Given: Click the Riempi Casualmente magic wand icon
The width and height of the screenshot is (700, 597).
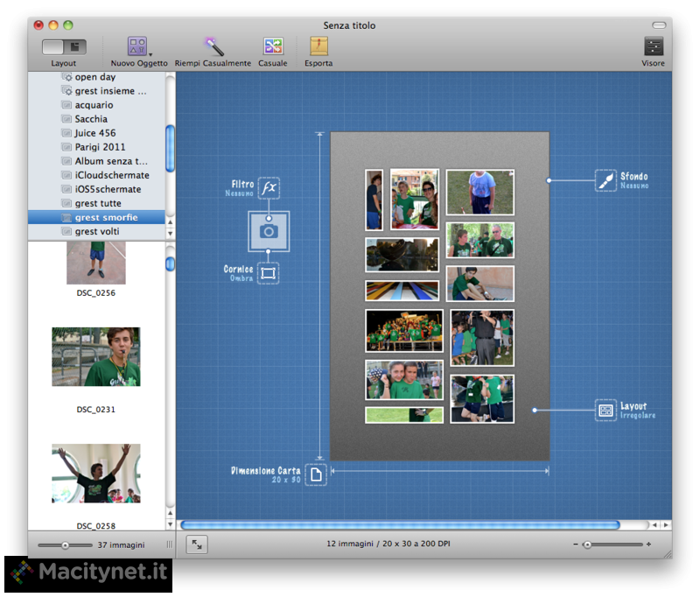Looking at the screenshot, I should 213,46.
